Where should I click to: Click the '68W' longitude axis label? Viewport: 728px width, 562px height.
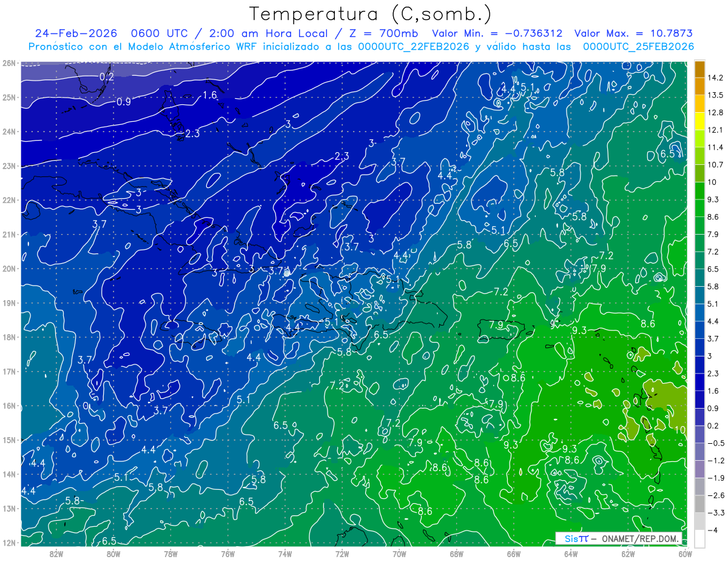pos(456,554)
